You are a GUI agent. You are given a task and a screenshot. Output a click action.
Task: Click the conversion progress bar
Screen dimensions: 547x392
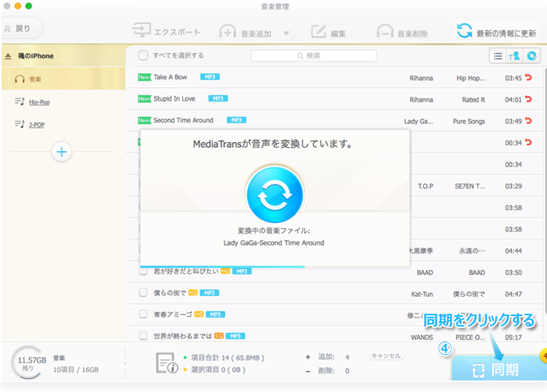[275, 267]
